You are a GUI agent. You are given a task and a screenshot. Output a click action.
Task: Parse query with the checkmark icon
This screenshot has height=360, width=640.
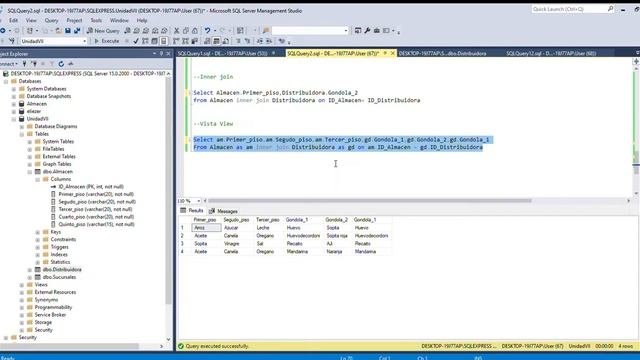(136, 41)
